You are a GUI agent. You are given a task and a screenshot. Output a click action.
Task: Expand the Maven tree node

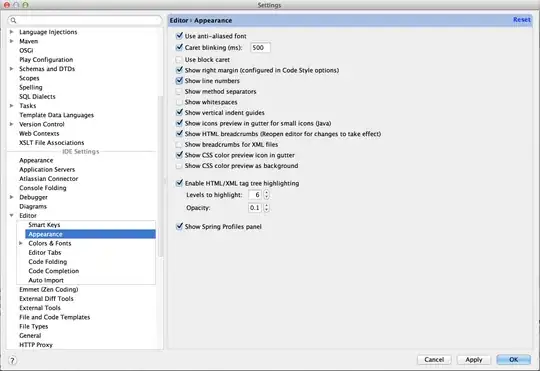pyautogui.click(x=11, y=41)
